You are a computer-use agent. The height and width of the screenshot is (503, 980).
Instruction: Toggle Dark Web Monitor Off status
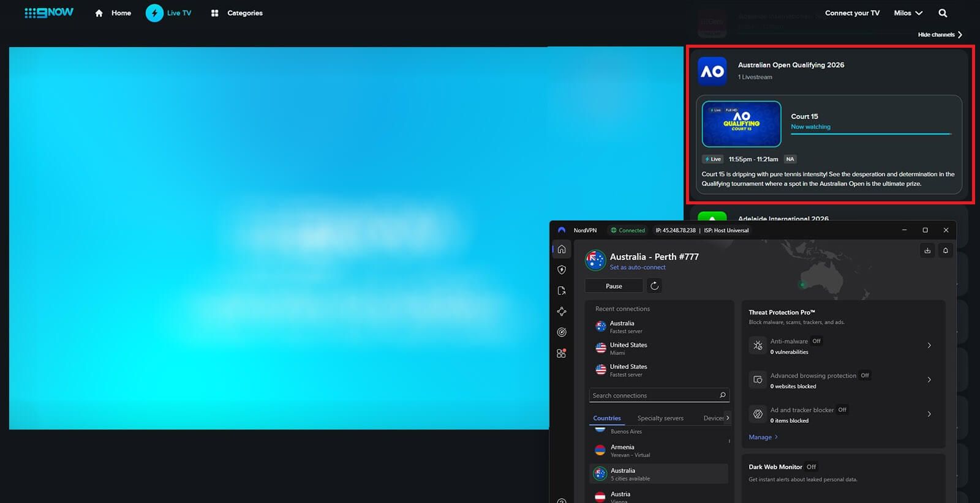(x=811, y=467)
